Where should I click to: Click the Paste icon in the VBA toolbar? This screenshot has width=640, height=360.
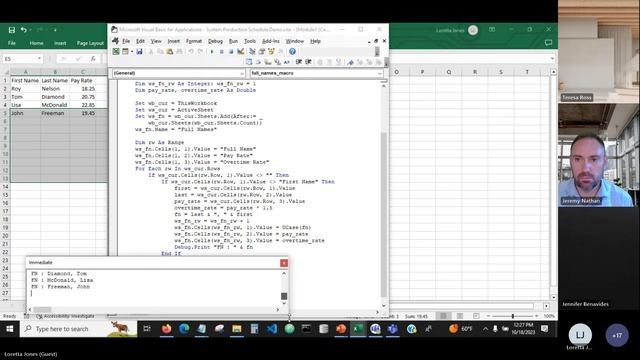click(170, 51)
